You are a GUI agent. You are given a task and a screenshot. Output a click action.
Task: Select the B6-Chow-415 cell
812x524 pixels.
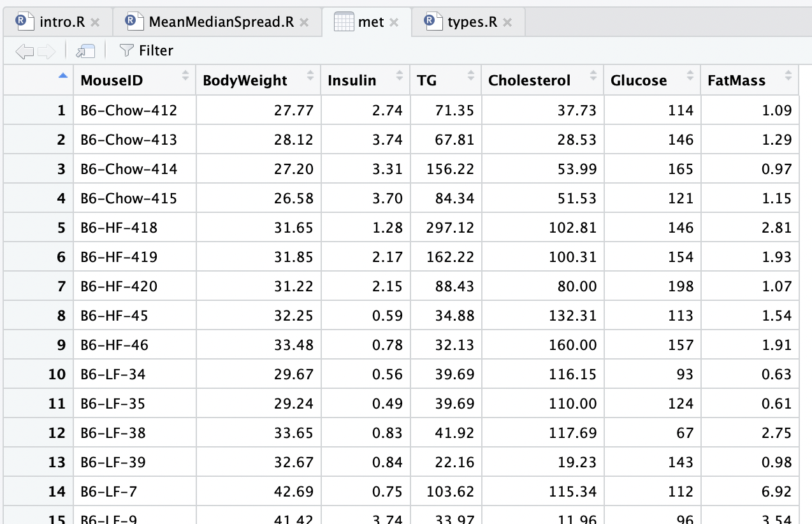coord(134,198)
